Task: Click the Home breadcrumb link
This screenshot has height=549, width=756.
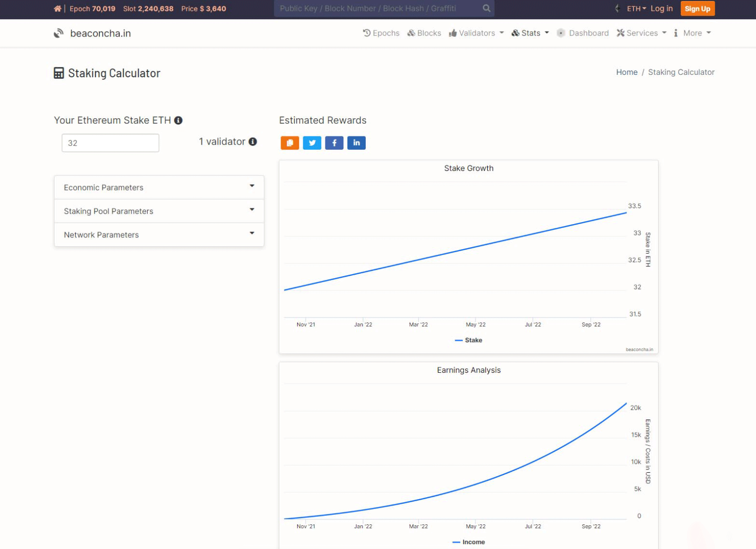Action: 627,72
